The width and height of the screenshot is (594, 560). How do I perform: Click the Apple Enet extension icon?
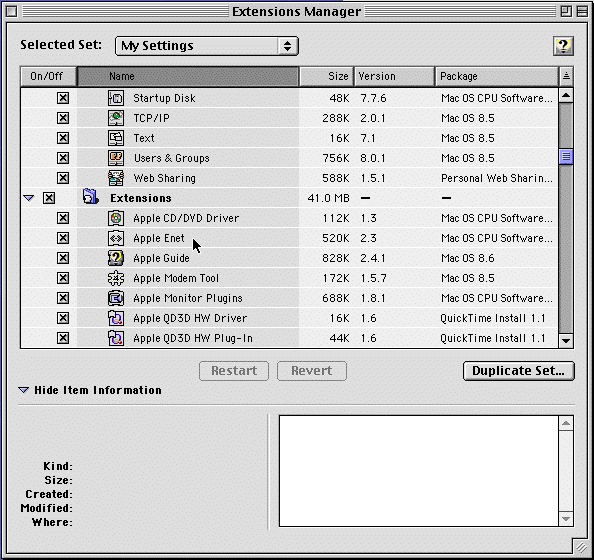click(x=116, y=238)
